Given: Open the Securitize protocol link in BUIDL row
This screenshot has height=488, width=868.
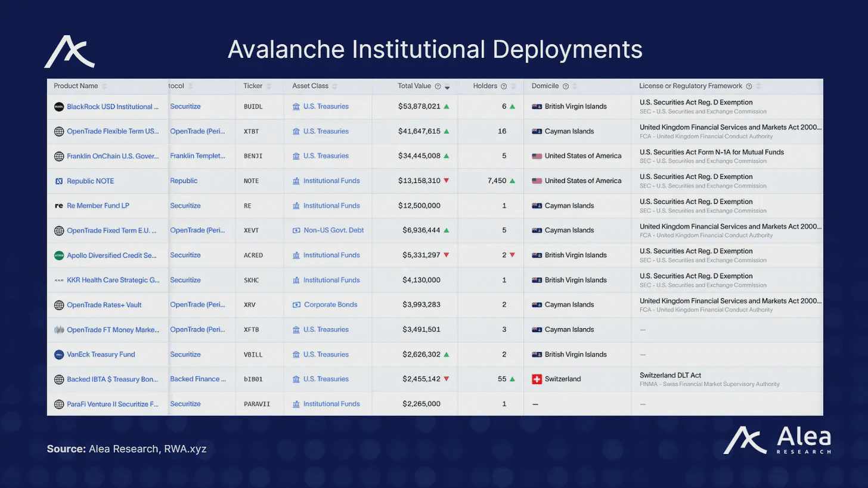Looking at the screenshot, I should click(x=185, y=107).
